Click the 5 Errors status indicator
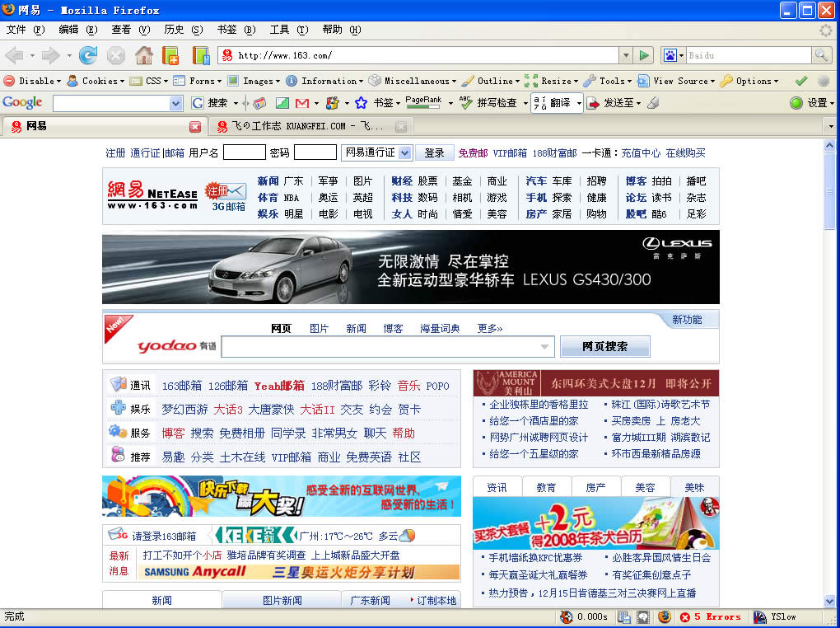 tap(711, 616)
